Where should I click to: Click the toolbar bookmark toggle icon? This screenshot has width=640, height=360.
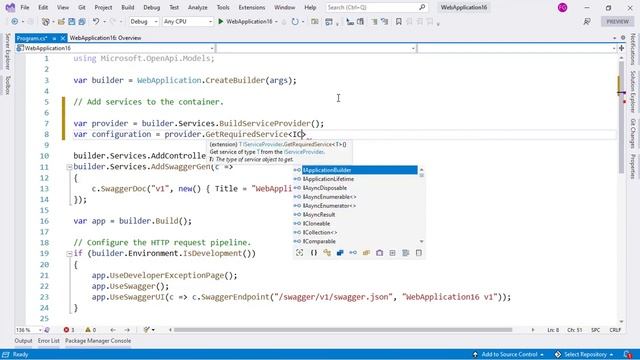pos(399,21)
